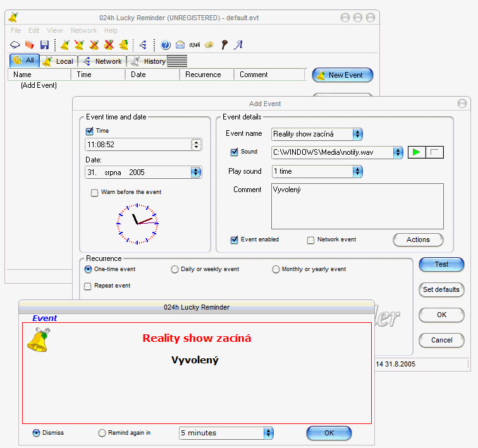Uncheck the Time checkbox
Screen dimensions: 478x448
click(x=89, y=131)
